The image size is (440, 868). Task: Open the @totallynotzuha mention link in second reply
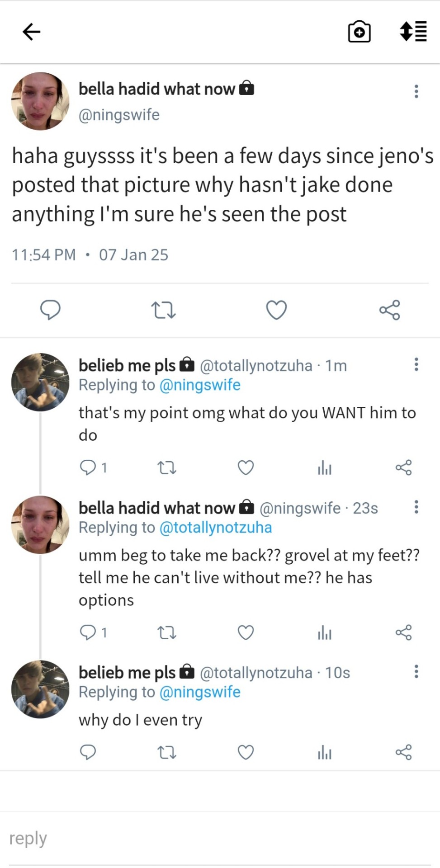tap(216, 528)
